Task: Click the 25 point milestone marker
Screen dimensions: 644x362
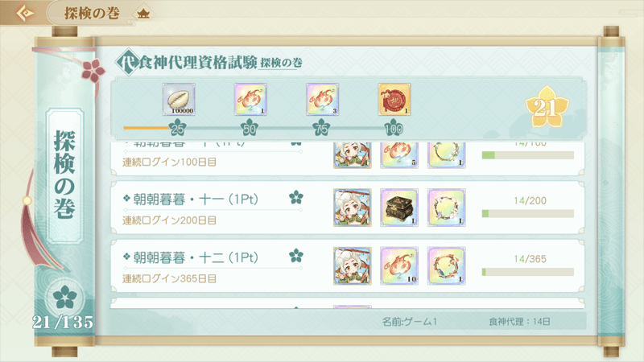Action: tap(177, 128)
